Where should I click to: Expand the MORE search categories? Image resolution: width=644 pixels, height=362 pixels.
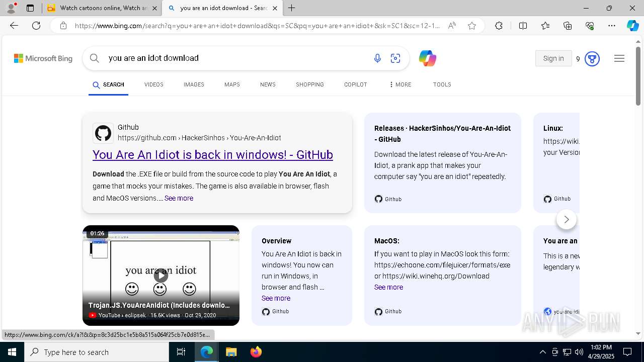pyautogui.click(x=400, y=84)
